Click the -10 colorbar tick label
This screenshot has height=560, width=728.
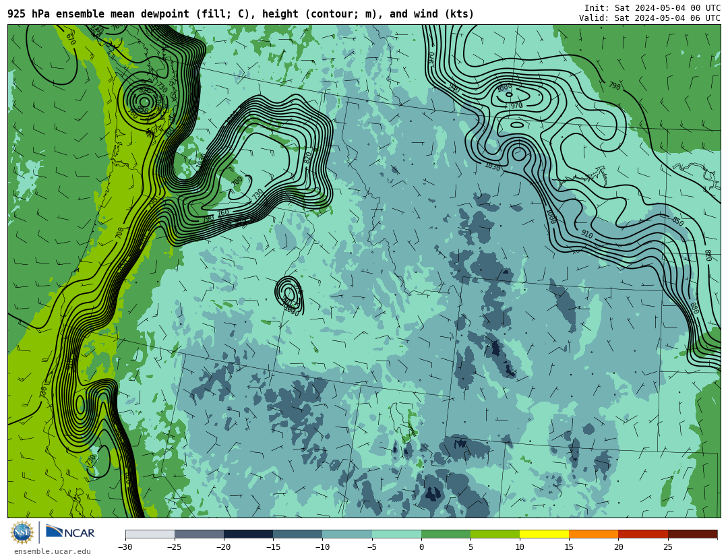[322, 547]
